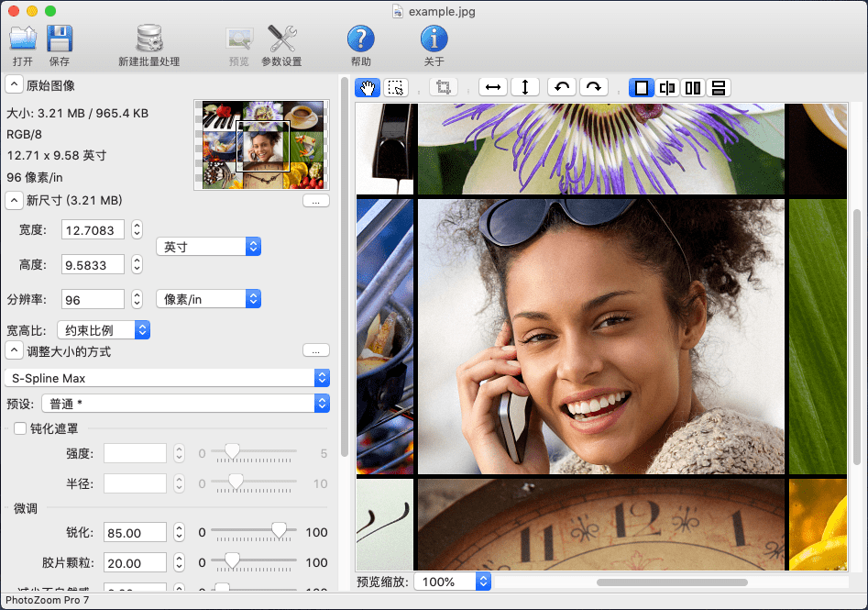The width and height of the screenshot is (868, 610).
Task: Click the 12.71 x 9.58 英寸 text
Action: (57, 155)
